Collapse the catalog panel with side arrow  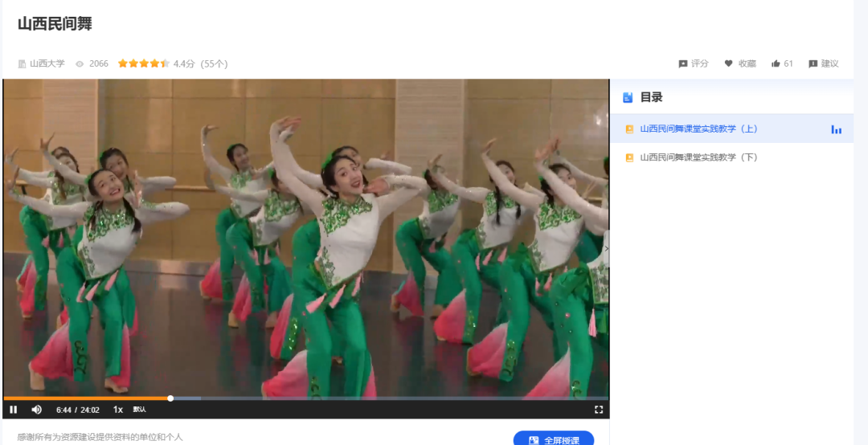(606, 249)
